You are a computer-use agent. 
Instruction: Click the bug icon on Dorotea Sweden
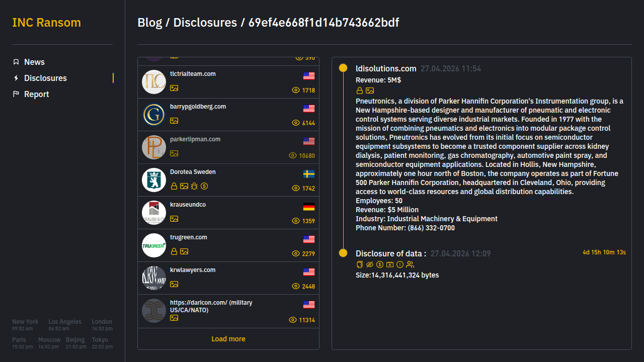pyautogui.click(x=194, y=186)
